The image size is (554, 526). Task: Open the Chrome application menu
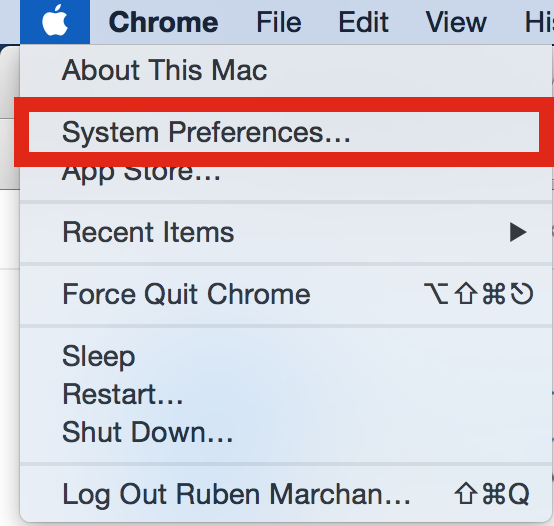(x=163, y=22)
